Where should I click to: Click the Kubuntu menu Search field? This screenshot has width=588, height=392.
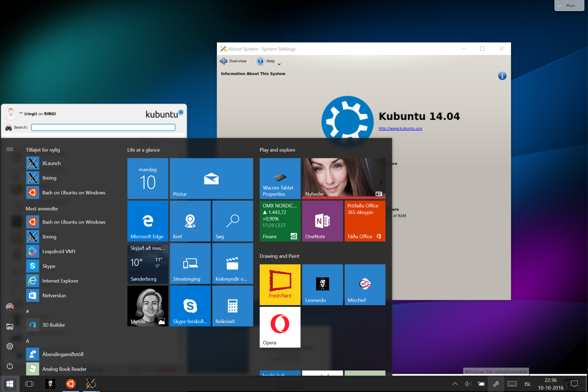click(x=103, y=127)
